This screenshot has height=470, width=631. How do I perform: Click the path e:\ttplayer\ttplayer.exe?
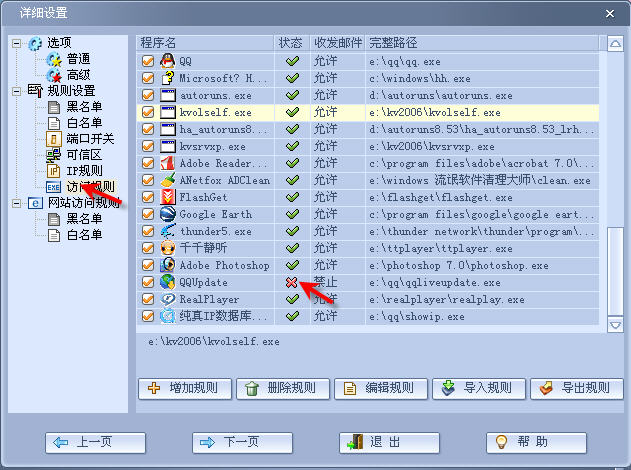coord(441,249)
